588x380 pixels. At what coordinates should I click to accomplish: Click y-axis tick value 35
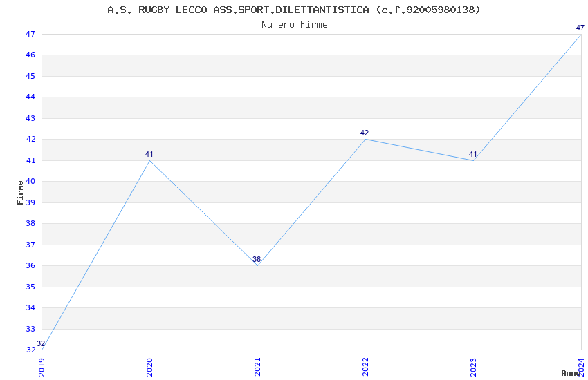(30, 287)
